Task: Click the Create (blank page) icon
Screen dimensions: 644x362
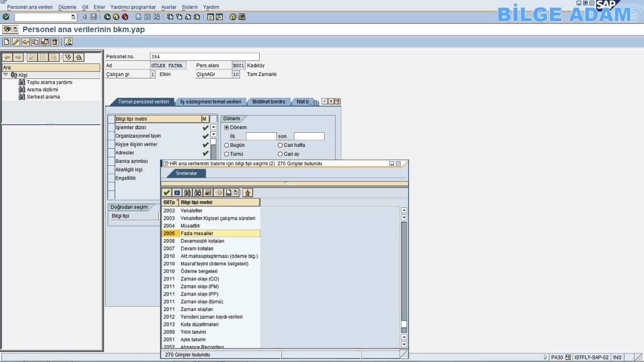Action: pyautogui.click(x=7, y=42)
